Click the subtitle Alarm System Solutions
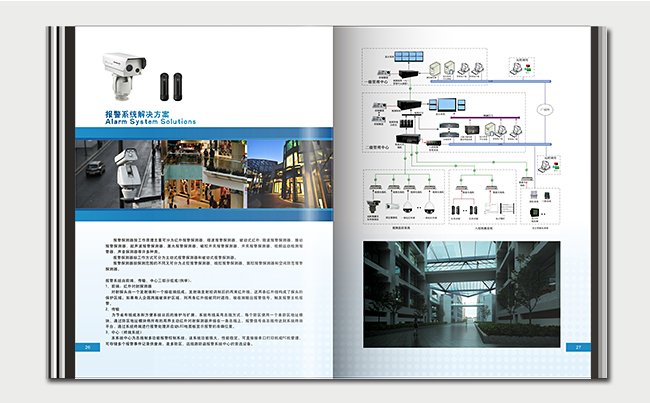Screen dimensions: 650x403 pos(150,121)
